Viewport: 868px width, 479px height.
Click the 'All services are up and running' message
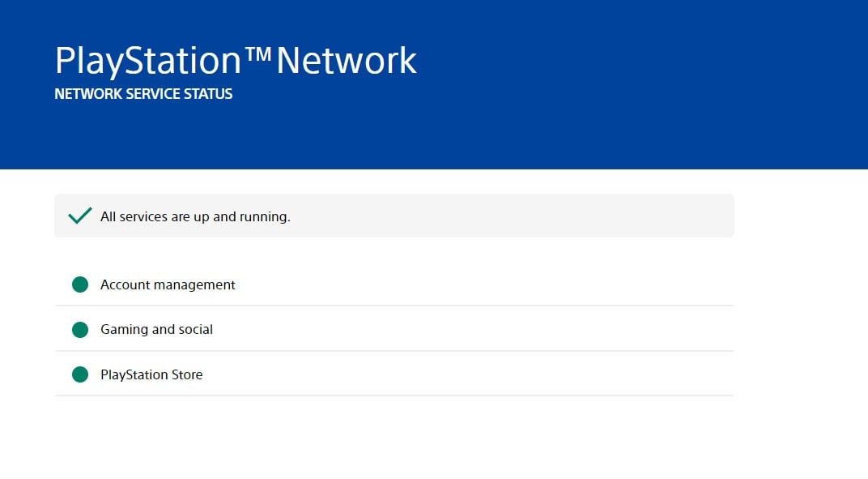pos(195,216)
